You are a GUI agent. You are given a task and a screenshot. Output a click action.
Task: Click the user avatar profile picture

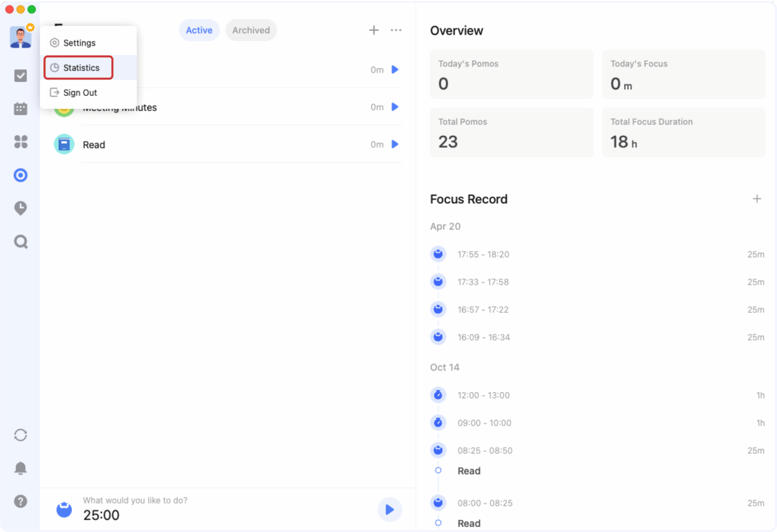pos(21,38)
